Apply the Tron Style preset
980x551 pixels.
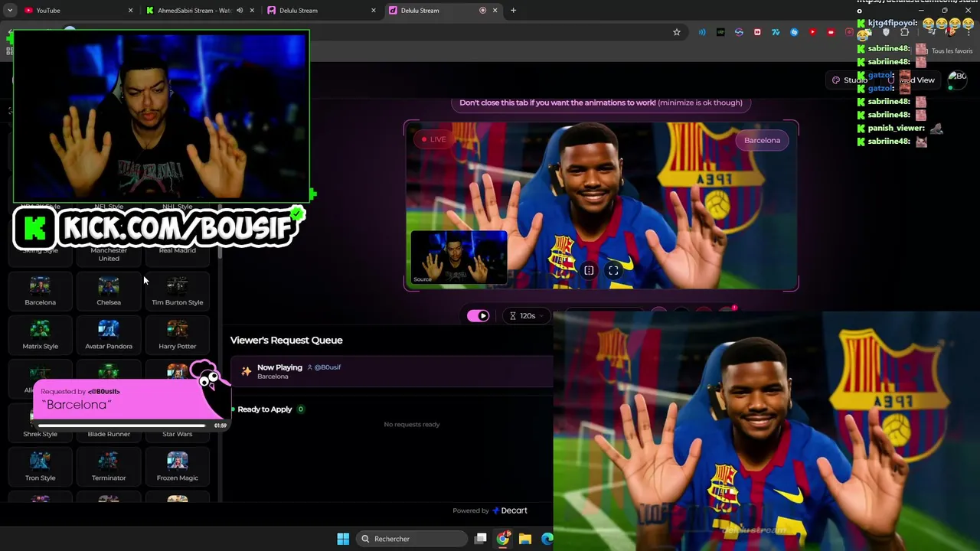[40, 467]
